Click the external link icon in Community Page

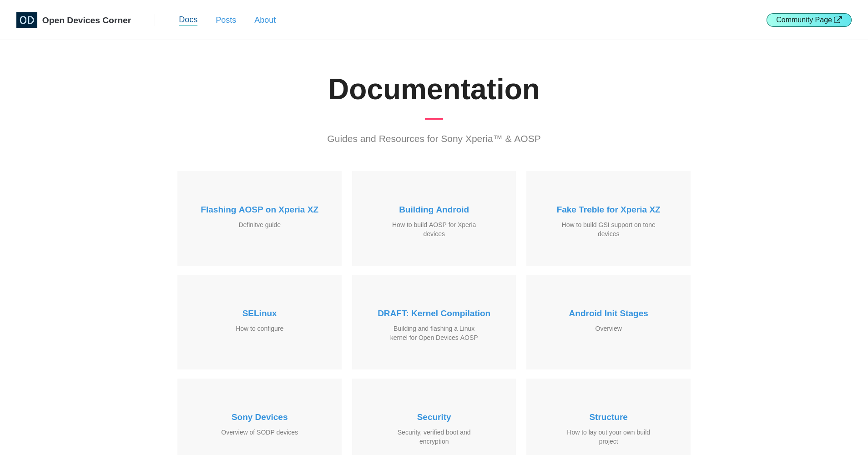point(838,20)
